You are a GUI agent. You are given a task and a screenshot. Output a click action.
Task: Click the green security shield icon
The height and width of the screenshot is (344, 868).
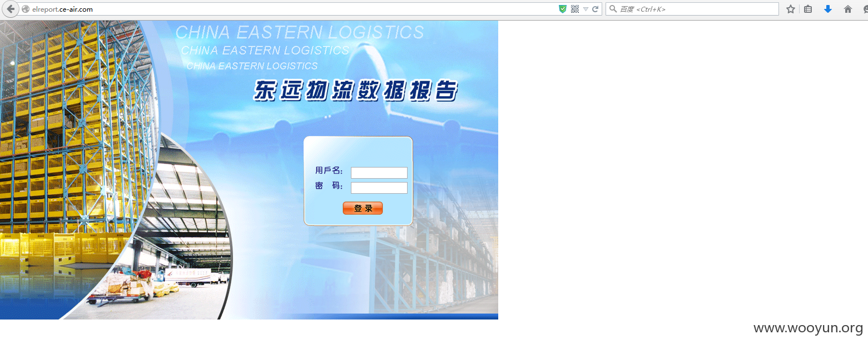[563, 9]
